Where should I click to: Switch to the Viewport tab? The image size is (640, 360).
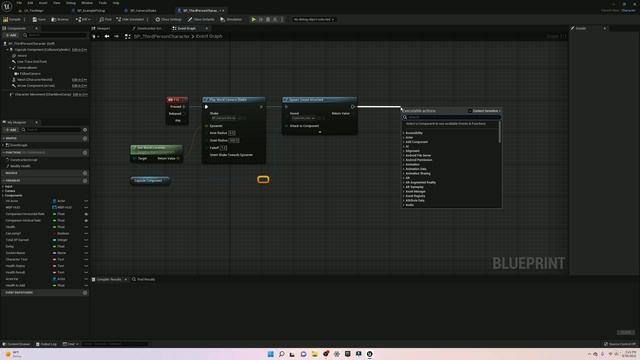pos(101,28)
